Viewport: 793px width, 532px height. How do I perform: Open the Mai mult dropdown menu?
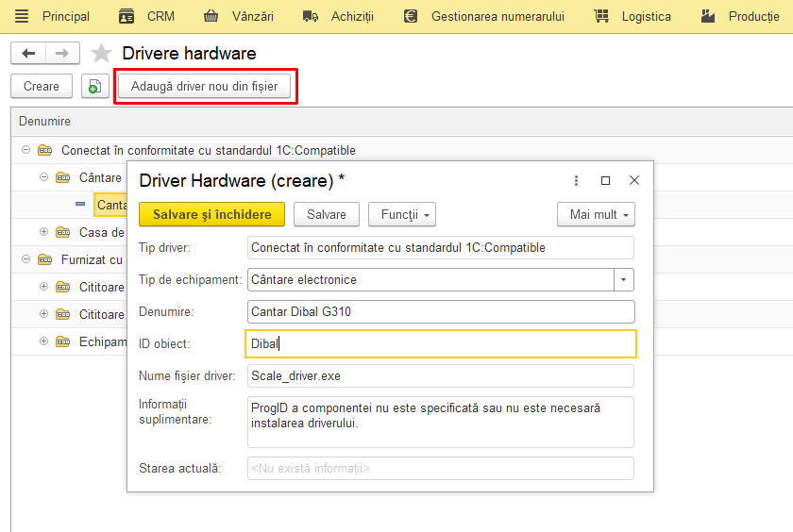pyautogui.click(x=597, y=214)
